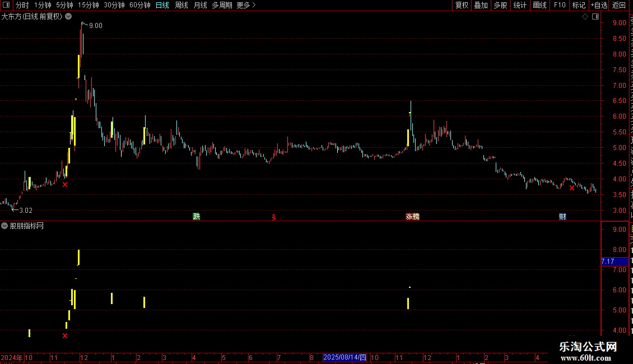Select the 1分钟 period
Screen dimensions: 633x364
click(x=43, y=5)
